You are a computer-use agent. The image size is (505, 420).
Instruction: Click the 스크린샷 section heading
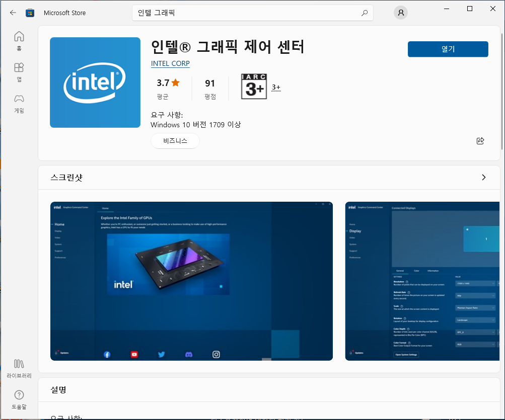[x=66, y=178]
